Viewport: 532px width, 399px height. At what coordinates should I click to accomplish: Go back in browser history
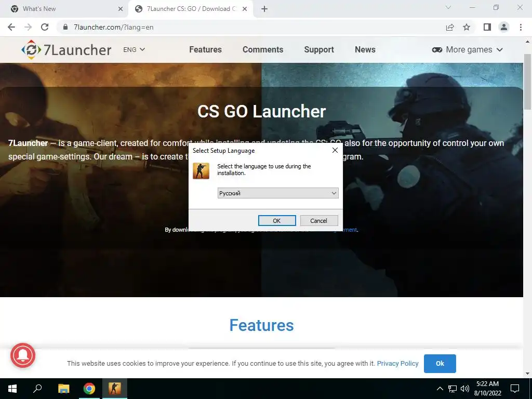click(x=11, y=27)
